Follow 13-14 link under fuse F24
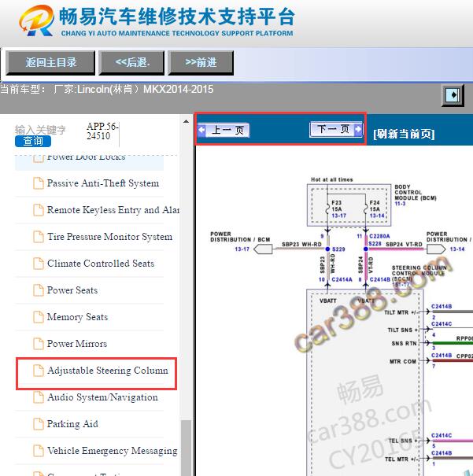This screenshot has height=476, width=473. point(377,216)
